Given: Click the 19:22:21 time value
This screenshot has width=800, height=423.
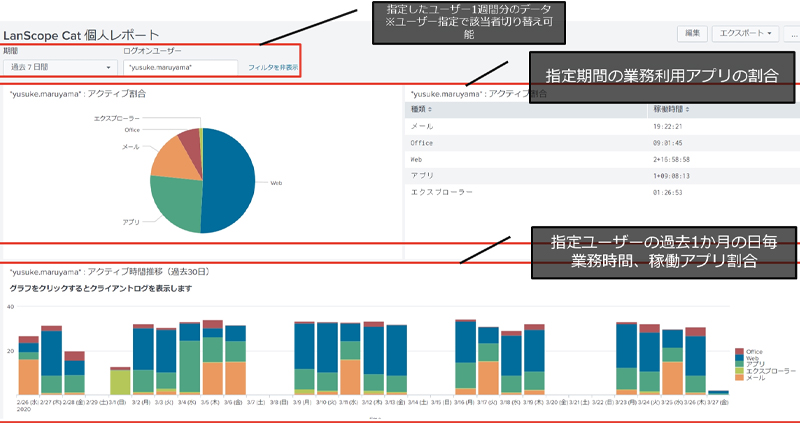Looking at the screenshot, I should point(667,127).
